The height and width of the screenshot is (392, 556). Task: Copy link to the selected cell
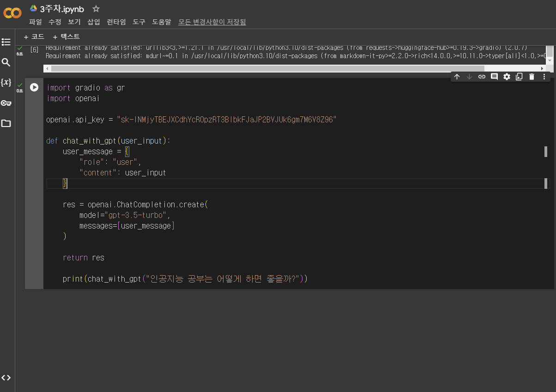click(x=482, y=77)
